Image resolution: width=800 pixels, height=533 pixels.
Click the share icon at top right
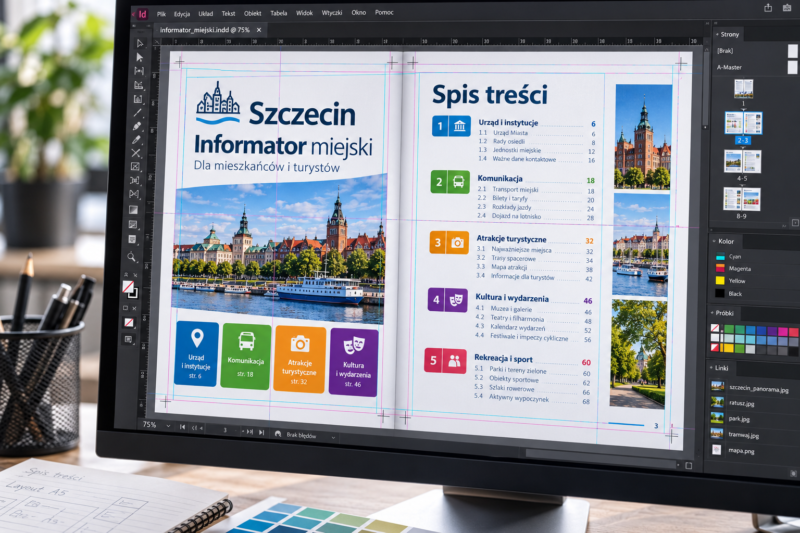pyautogui.click(x=768, y=7)
